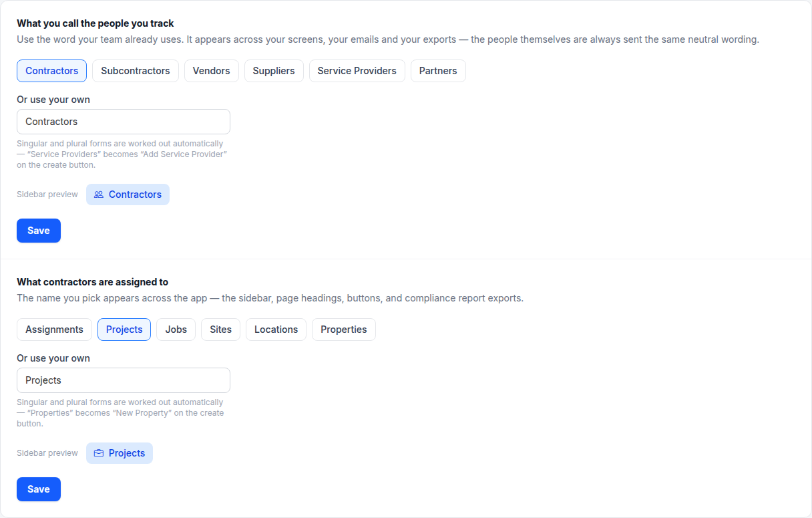The height and width of the screenshot is (518, 812).
Task: Pick the Locations option
Action: pyautogui.click(x=276, y=330)
